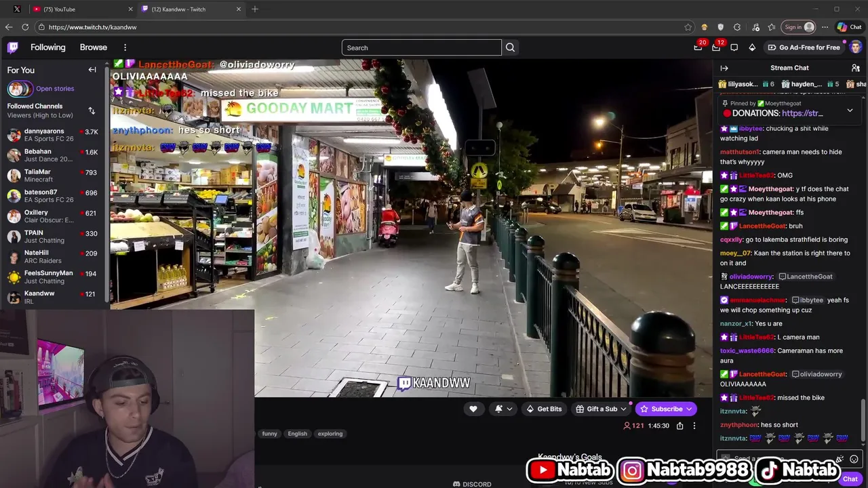The width and height of the screenshot is (868, 488).
Task: Open the DISCORD panel link
Action: click(472, 484)
